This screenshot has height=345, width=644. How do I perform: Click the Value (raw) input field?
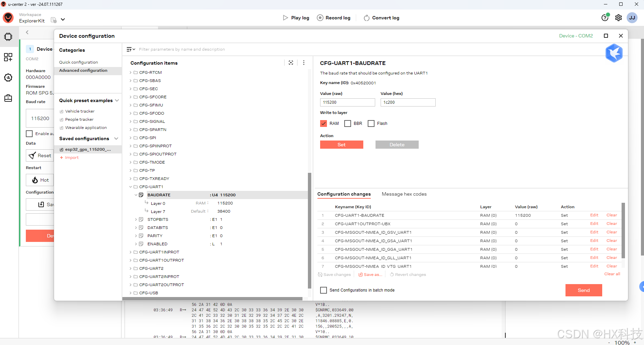(347, 102)
